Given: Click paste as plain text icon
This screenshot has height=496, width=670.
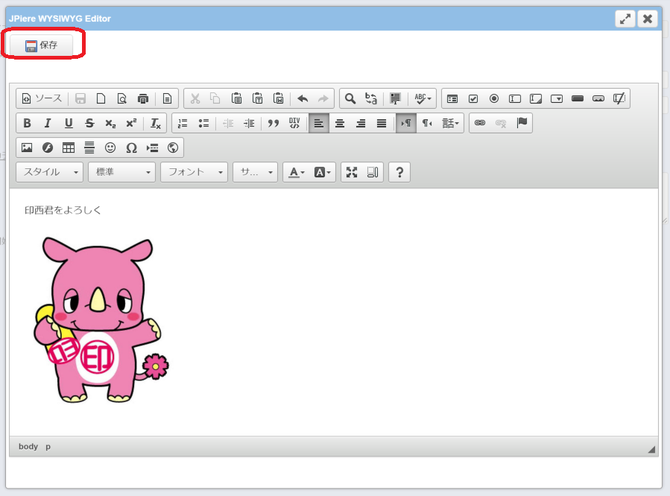Looking at the screenshot, I should pyautogui.click(x=257, y=99).
